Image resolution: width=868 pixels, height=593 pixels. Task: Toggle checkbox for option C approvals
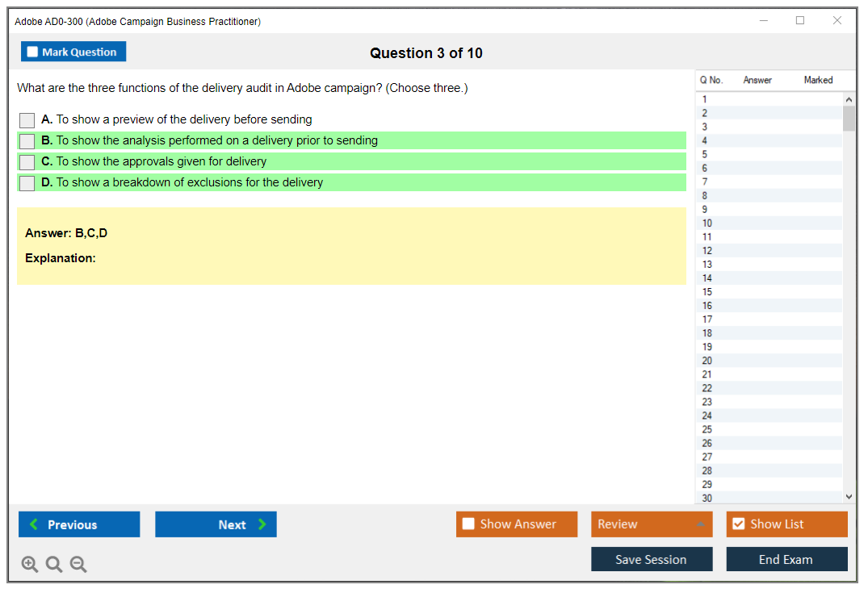point(27,162)
